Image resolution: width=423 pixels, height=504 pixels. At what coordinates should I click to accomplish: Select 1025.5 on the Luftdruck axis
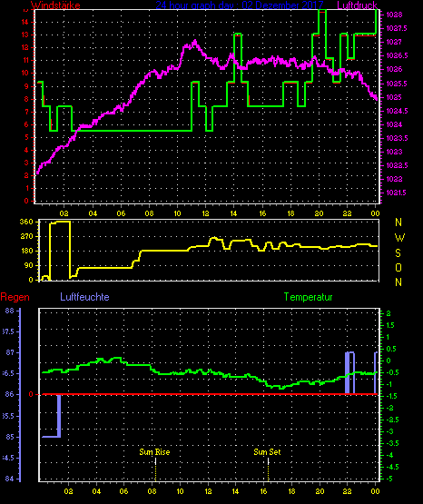click(397, 84)
